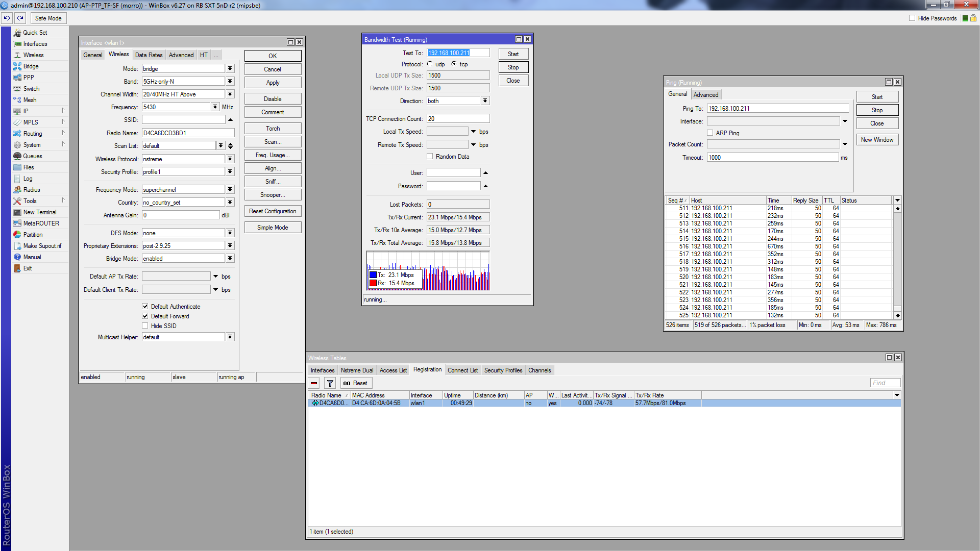The height and width of the screenshot is (551, 980).
Task: Select the udp protocol radio button
Action: pos(430,64)
